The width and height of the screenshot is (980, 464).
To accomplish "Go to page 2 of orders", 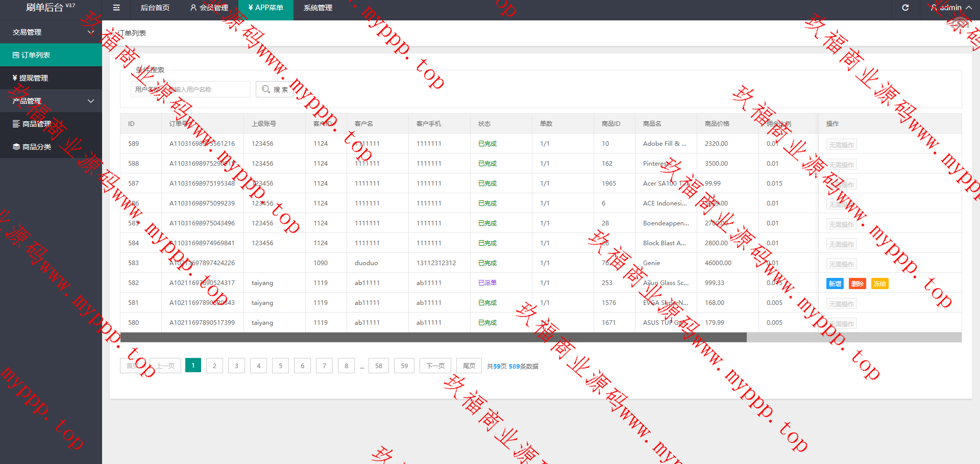I will (214, 366).
